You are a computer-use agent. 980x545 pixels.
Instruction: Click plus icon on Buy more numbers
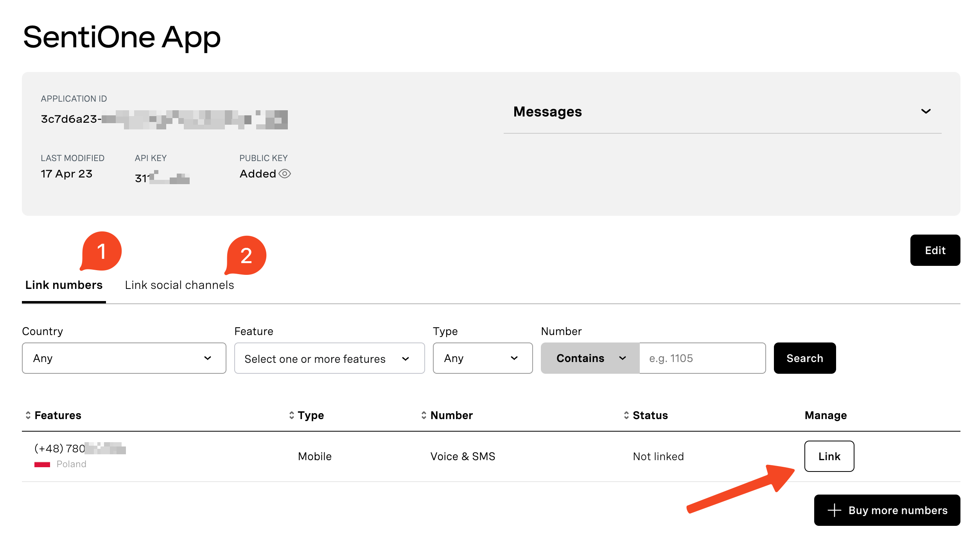coord(834,510)
